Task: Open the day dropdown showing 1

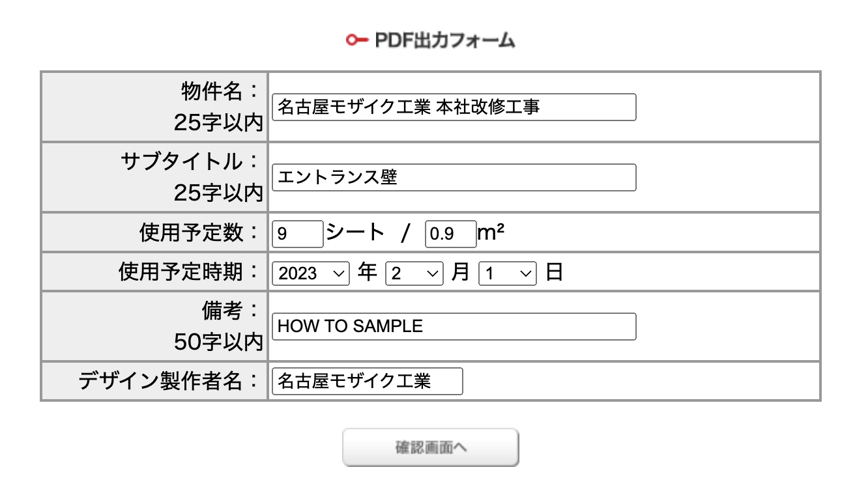Action: pos(508,273)
